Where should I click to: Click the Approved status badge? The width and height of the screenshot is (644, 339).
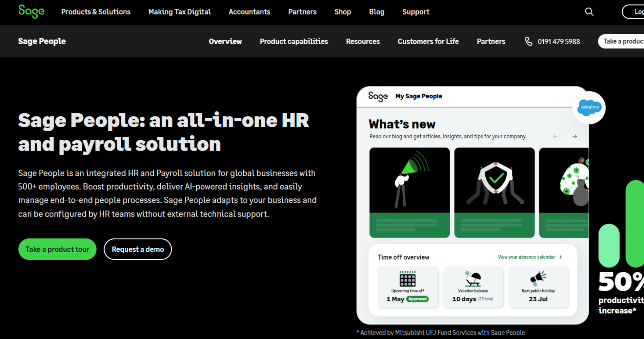click(x=417, y=299)
